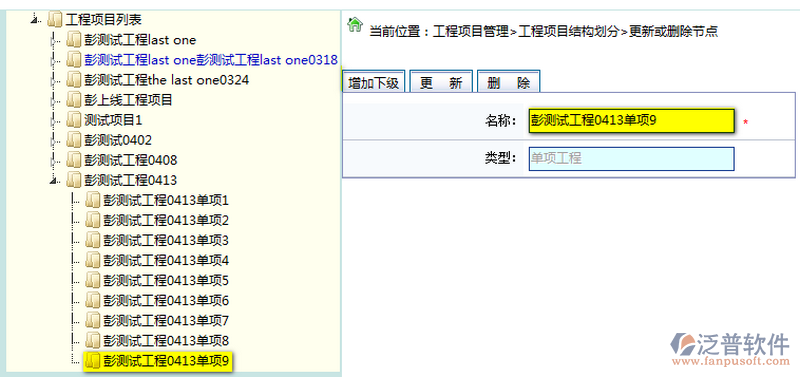Select 彭测试工程the last one0324 item
The height and width of the screenshot is (377, 800).
coord(166,80)
